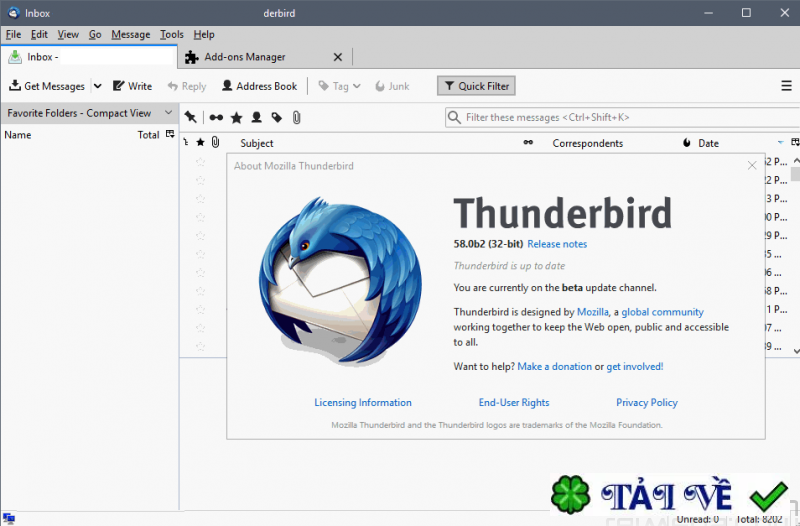Click Make a donation link
The height and width of the screenshot is (526, 800).
click(555, 366)
